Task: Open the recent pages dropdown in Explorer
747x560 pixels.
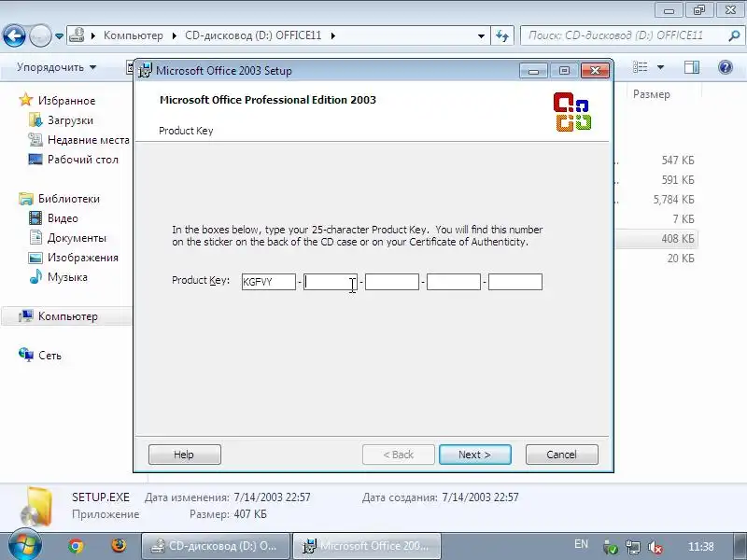Action: click(x=59, y=36)
